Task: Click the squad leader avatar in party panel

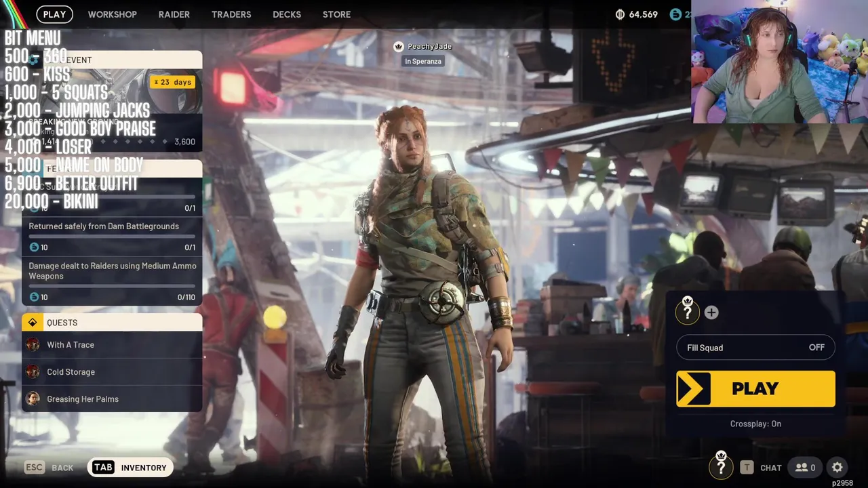Action: [x=687, y=311]
